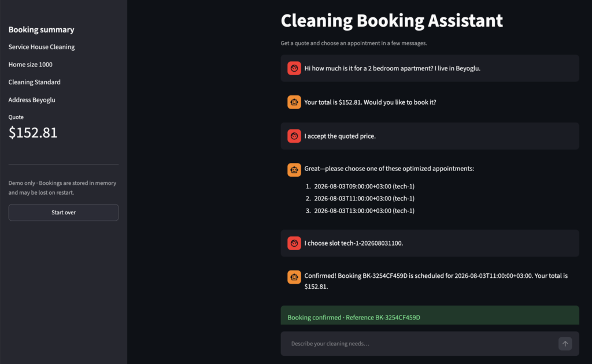Click bot avatar next to $152.81 total message
The width and height of the screenshot is (592, 364).
click(294, 102)
